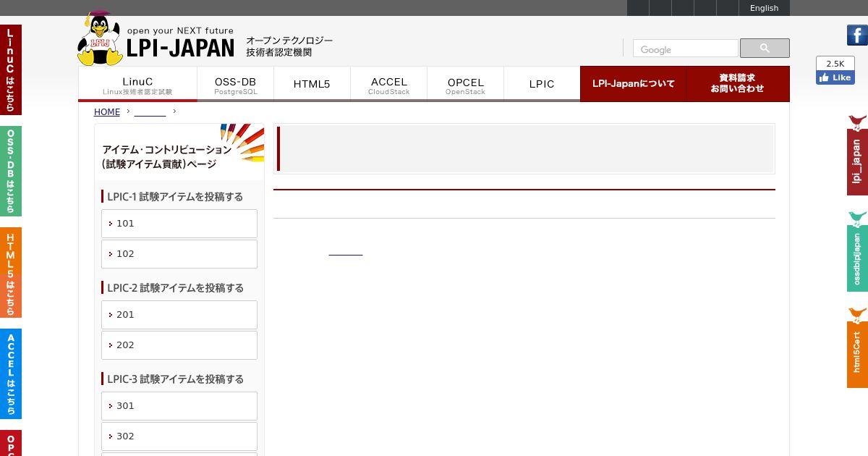868x456 pixels.
Task: Open the LPI-Japanについて menu
Action: pos(633,84)
